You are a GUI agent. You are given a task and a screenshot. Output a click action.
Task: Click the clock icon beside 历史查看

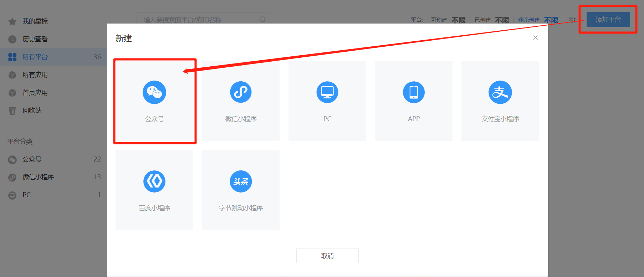(12, 39)
